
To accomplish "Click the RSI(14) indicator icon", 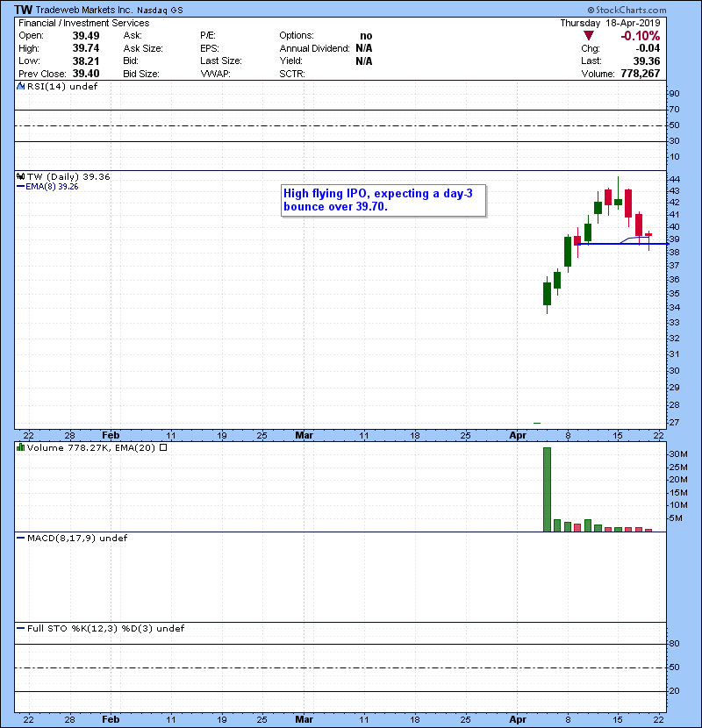I will [x=20, y=86].
